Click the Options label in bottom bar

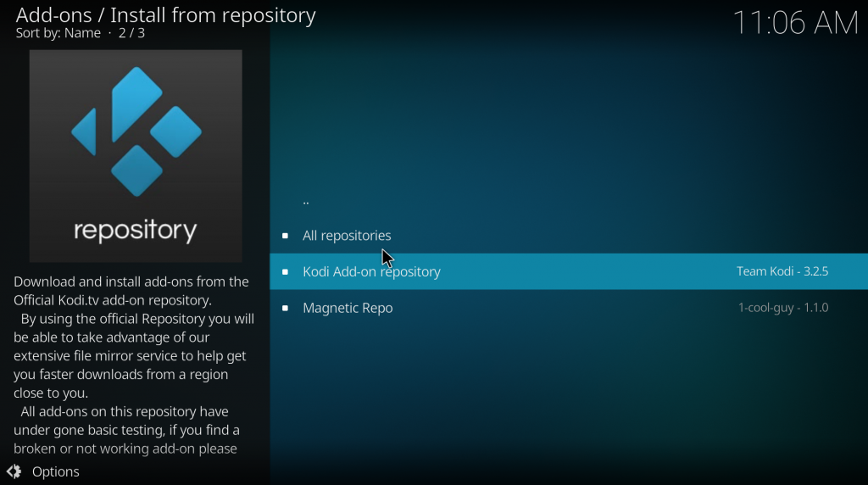[55, 471]
